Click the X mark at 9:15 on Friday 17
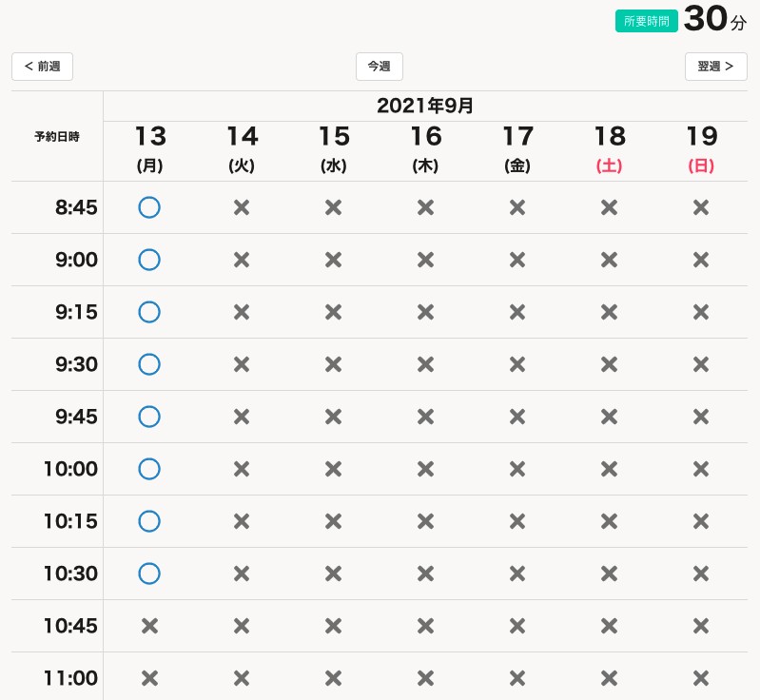 tap(516, 312)
